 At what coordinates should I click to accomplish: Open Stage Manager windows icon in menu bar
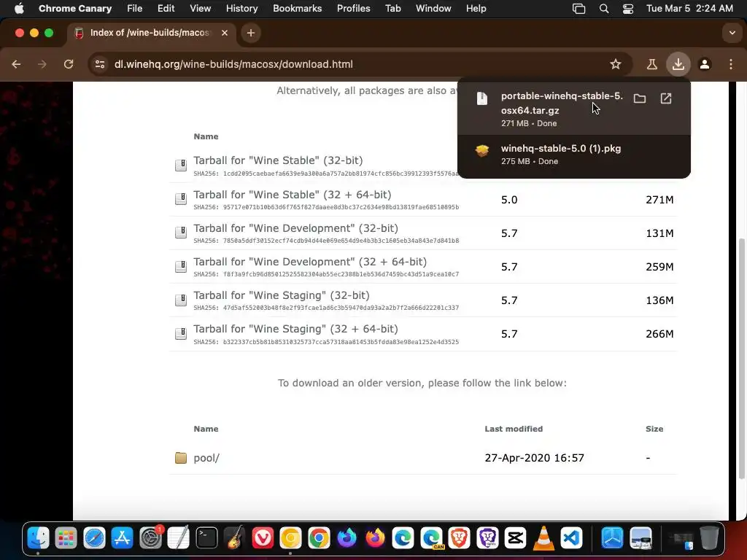tap(578, 9)
